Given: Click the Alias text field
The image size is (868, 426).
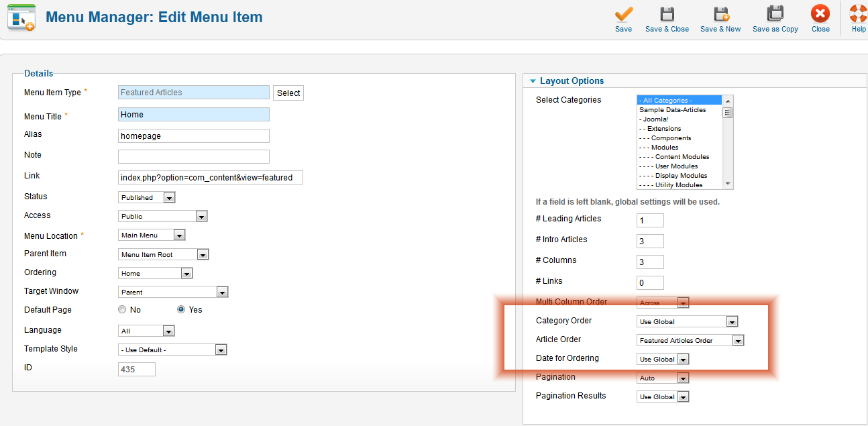Looking at the screenshot, I should (193, 136).
